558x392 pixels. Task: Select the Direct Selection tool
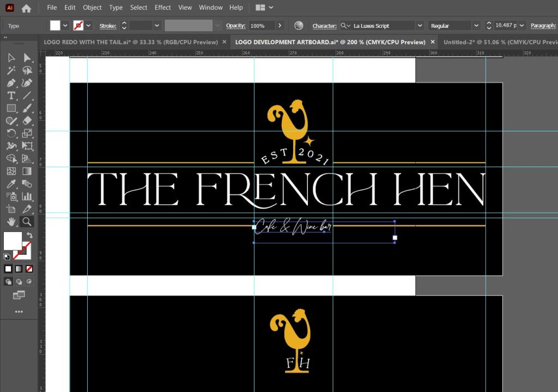[x=27, y=58]
